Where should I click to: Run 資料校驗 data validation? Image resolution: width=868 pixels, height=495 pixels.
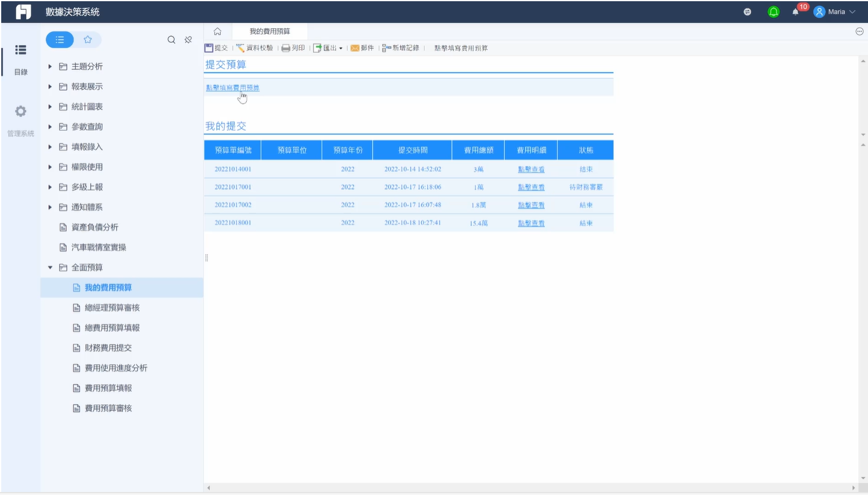point(255,48)
